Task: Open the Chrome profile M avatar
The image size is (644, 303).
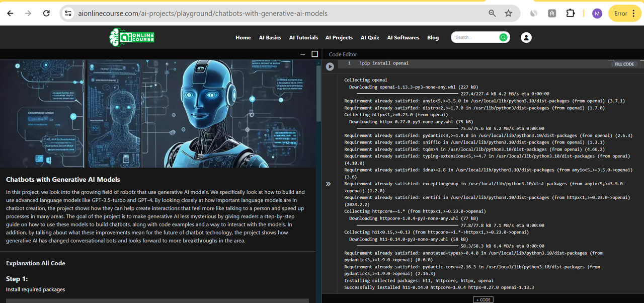Action: (597, 13)
